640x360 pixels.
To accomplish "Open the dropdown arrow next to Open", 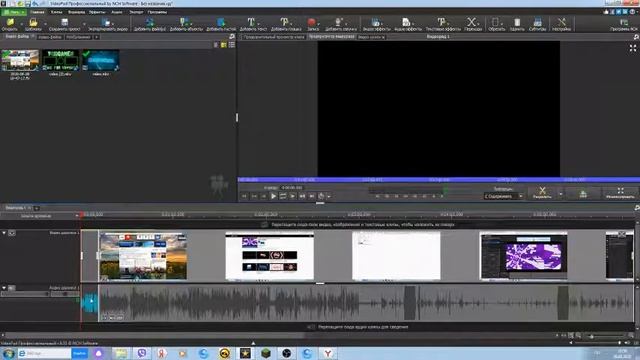I will tap(22, 24).
